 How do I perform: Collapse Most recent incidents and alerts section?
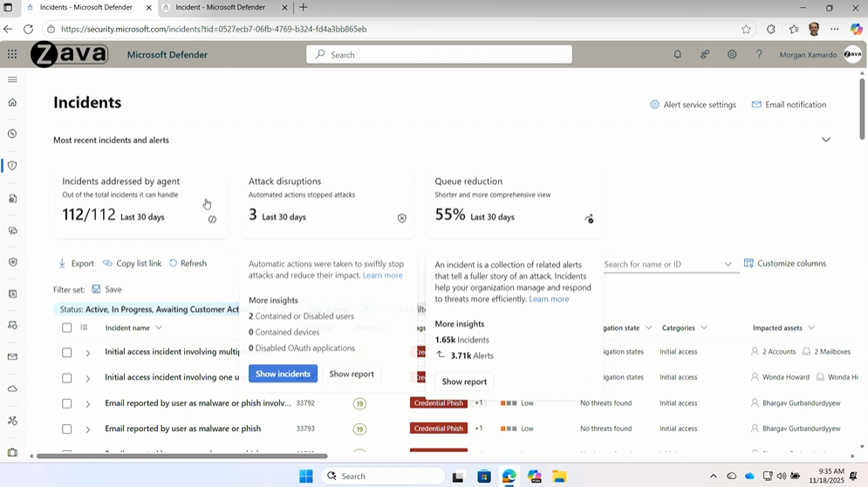click(826, 140)
